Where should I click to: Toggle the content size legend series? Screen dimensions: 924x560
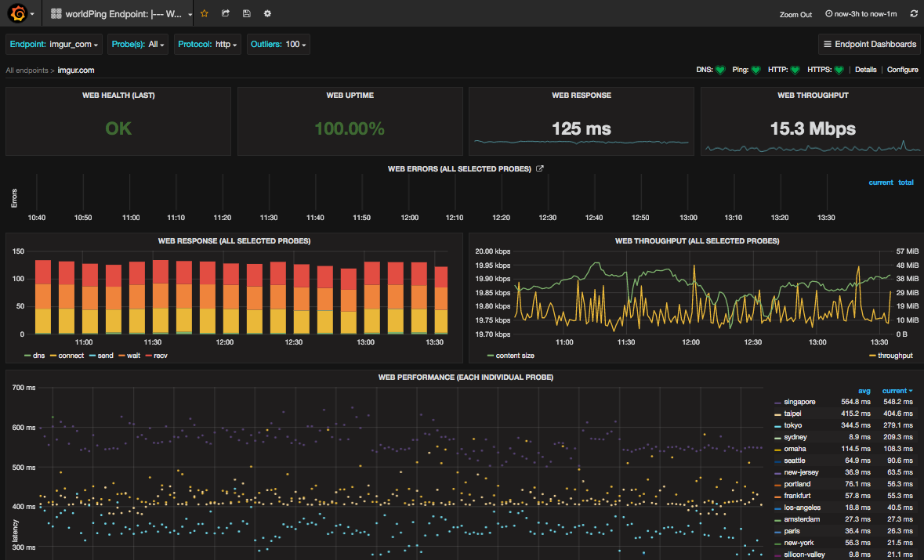point(513,356)
